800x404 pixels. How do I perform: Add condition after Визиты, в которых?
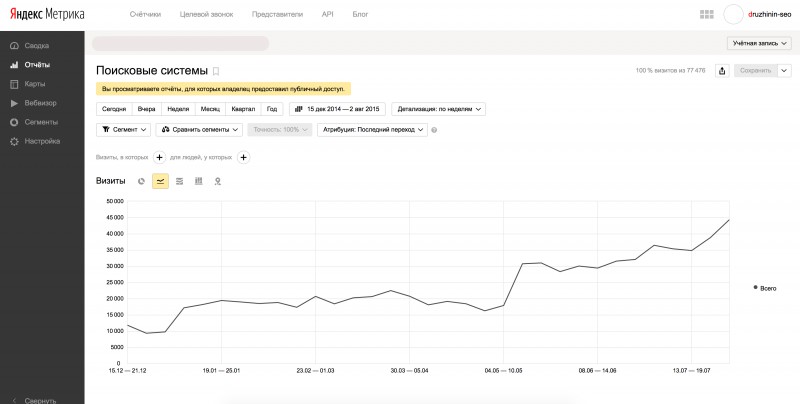tap(159, 158)
